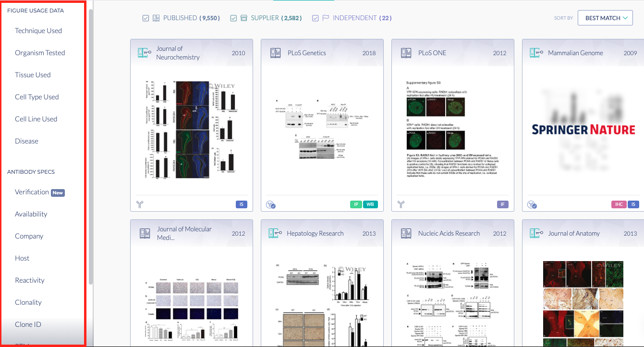This screenshot has width=644, height=347.
Task: Open the Journal of Neurochemistry title link
Action: [x=178, y=53]
